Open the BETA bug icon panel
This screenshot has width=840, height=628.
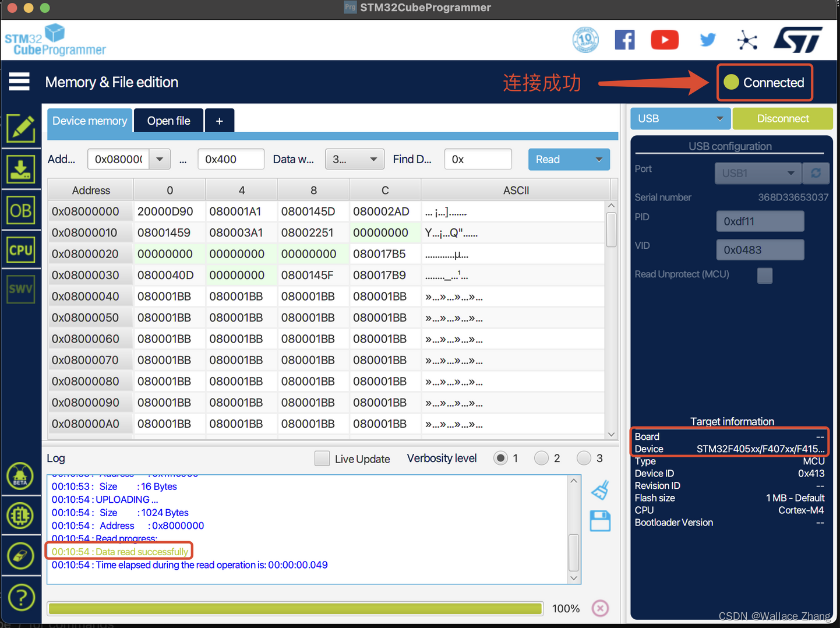click(20, 477)
